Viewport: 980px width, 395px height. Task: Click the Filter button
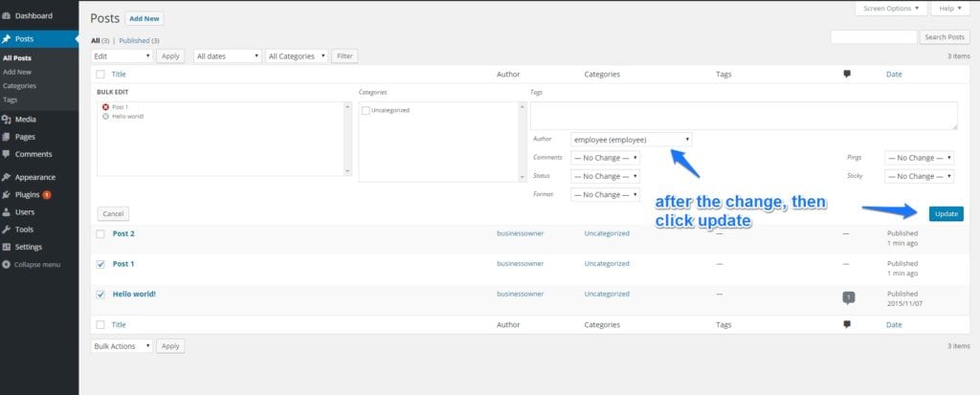pos(345,56)
